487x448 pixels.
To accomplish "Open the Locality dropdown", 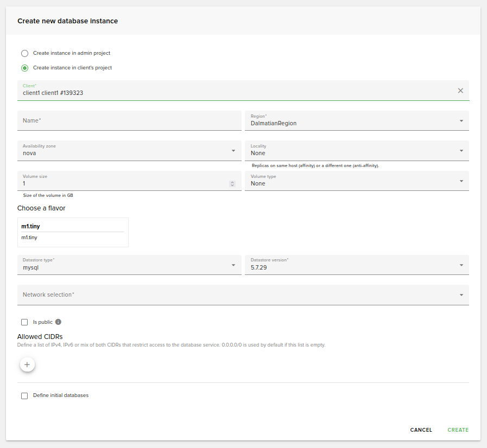I will [461, 150].
